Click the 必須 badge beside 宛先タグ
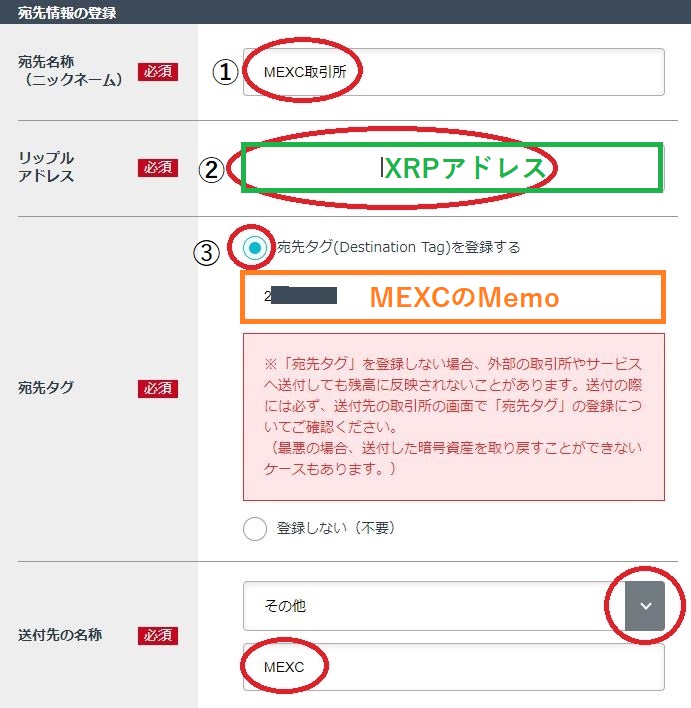This screenshot has height=708, width=691. click(x=158, y=388)
